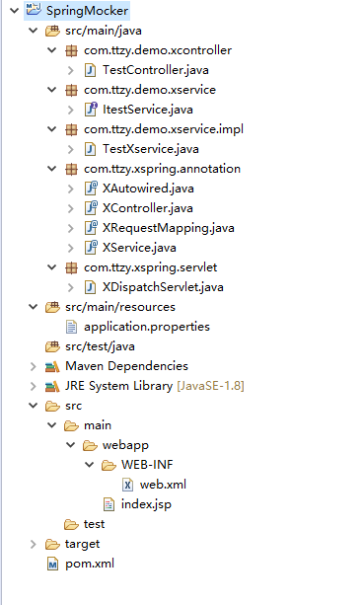Select the XDispatchServlet.java file name
Image resolution: width=364 pixels, height=605 pixels.
click(163, 287)
